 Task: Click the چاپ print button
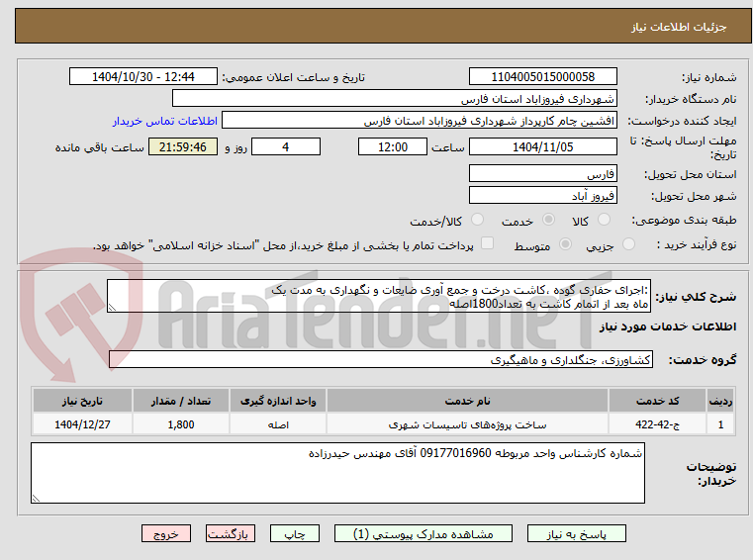coord(295,533)
